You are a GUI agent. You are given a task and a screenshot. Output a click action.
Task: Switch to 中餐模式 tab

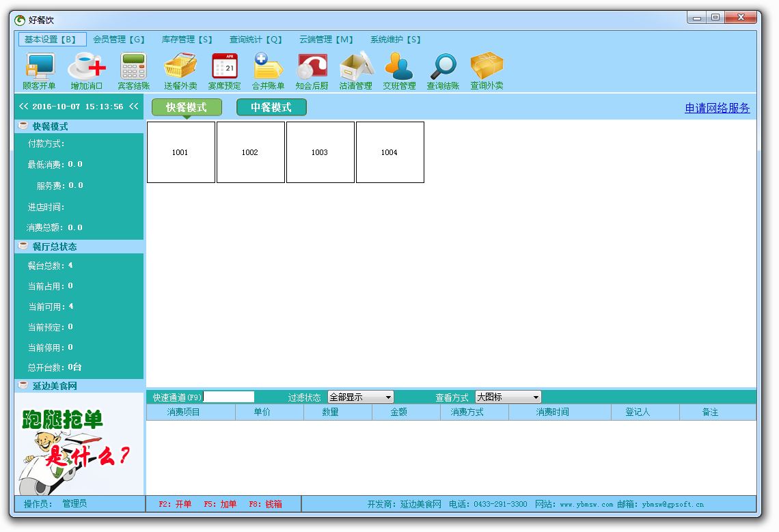(271, 107)
